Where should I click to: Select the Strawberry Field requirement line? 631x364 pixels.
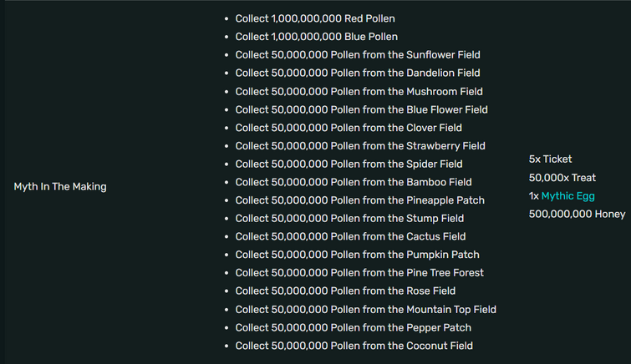360,145
